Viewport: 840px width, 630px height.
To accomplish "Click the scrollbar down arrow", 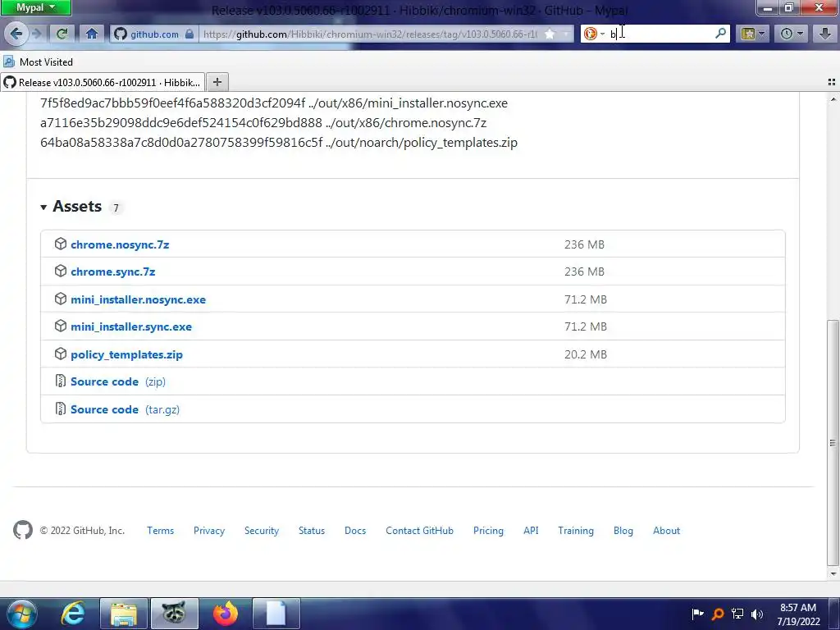I will (x=833, y=573).
